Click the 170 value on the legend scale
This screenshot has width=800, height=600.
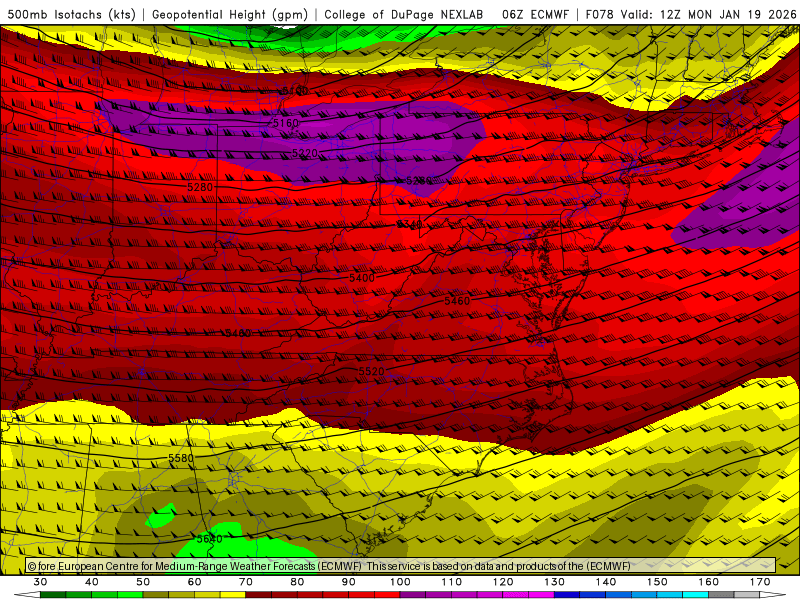pos(760,582)
